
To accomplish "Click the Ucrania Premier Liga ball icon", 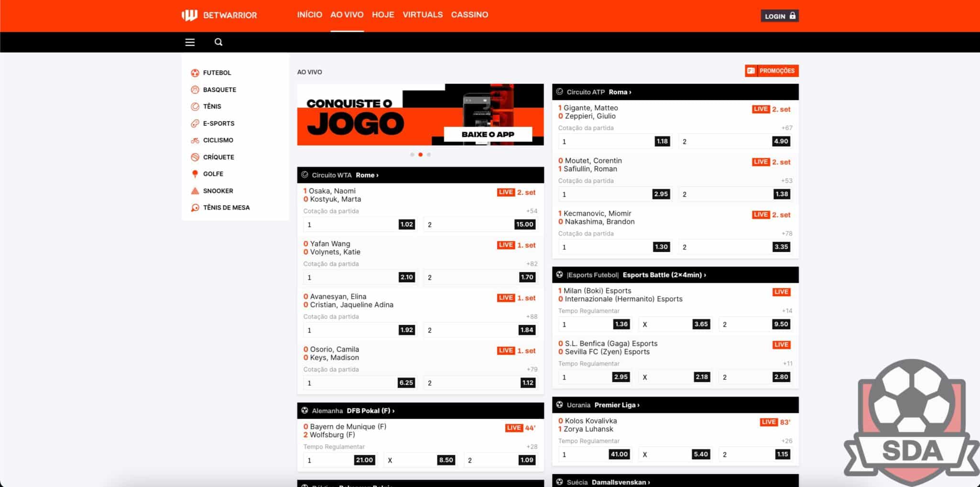I will [x=560, y=405].
